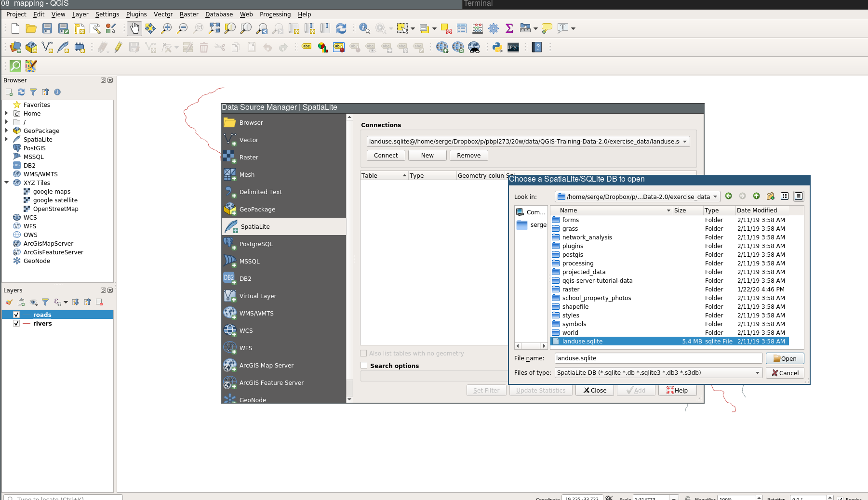Activate the Identify Features tool

click(364, 28)
